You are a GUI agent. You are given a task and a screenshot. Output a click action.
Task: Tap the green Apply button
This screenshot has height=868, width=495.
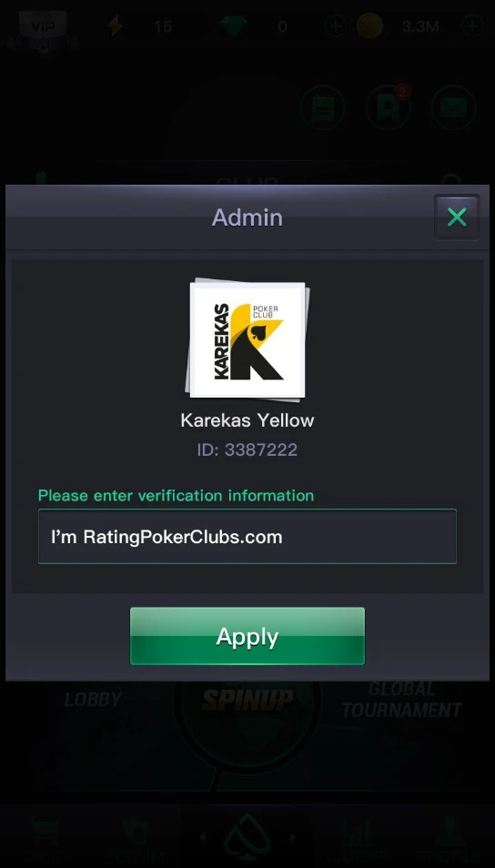pyautogui.click(x=247, y=636)
